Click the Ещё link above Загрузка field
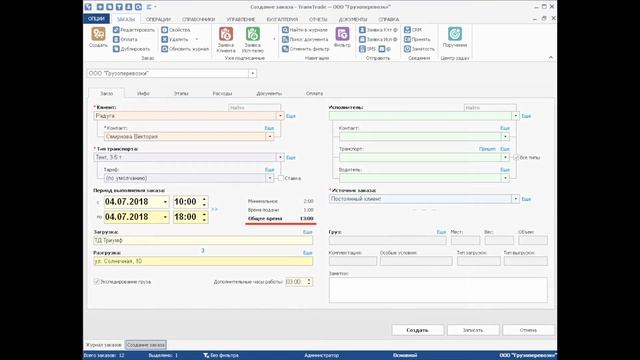 (307, 232)
